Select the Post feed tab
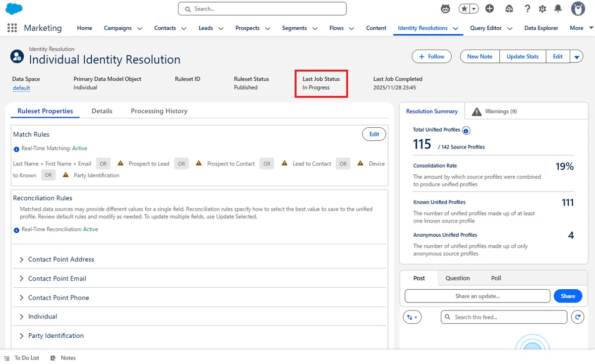 pyautogui.click(x=419, y=278)
